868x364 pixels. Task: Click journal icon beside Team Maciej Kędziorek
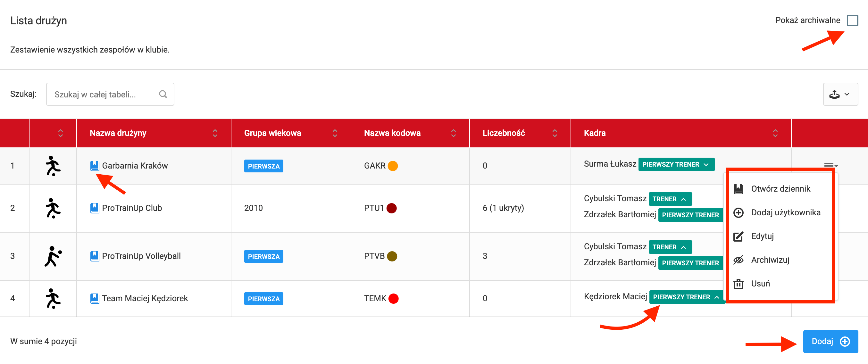click(95, 298)
